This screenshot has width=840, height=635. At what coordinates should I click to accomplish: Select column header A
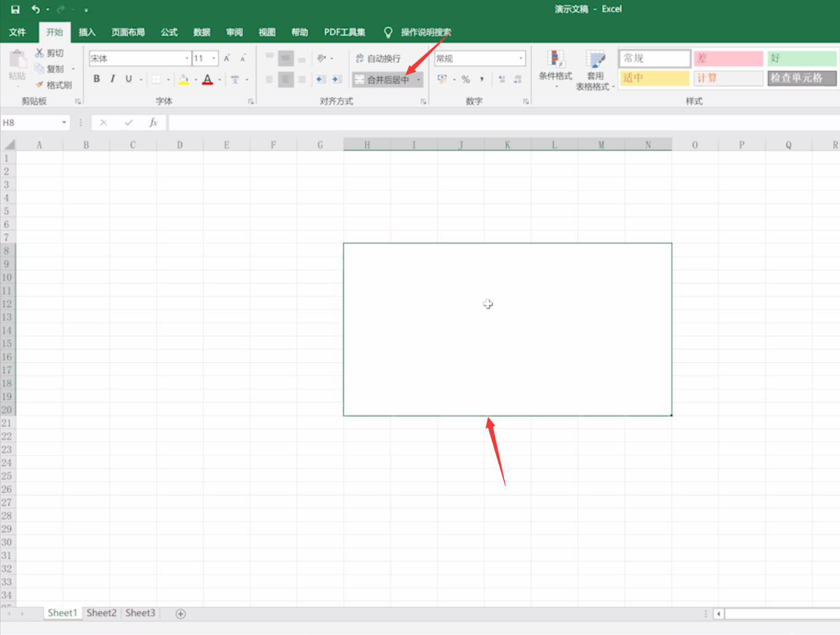coord(39,145)
